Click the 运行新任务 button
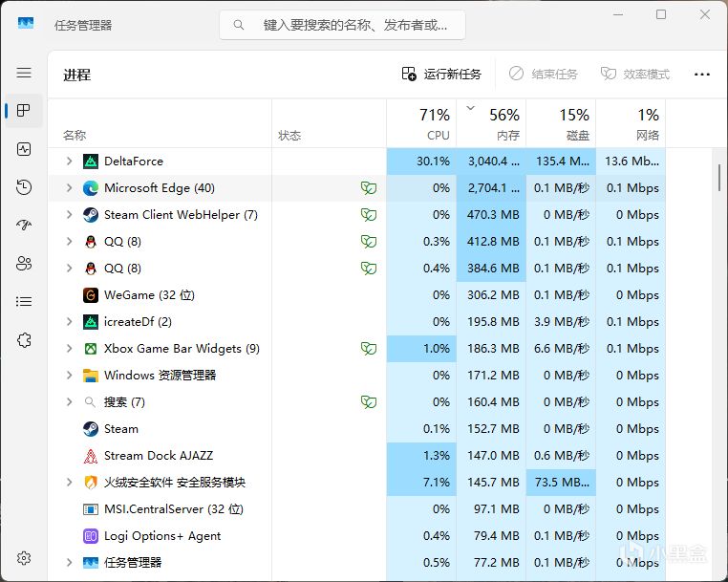Viewport: 728px width, 582px height. point(441,74)
